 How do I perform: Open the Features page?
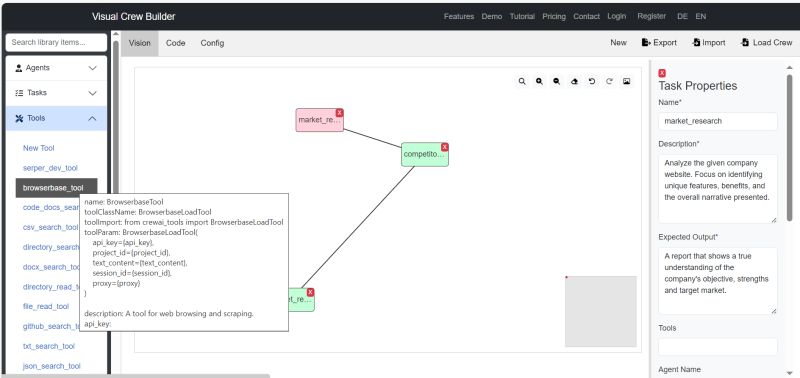(x=459, y=16)
